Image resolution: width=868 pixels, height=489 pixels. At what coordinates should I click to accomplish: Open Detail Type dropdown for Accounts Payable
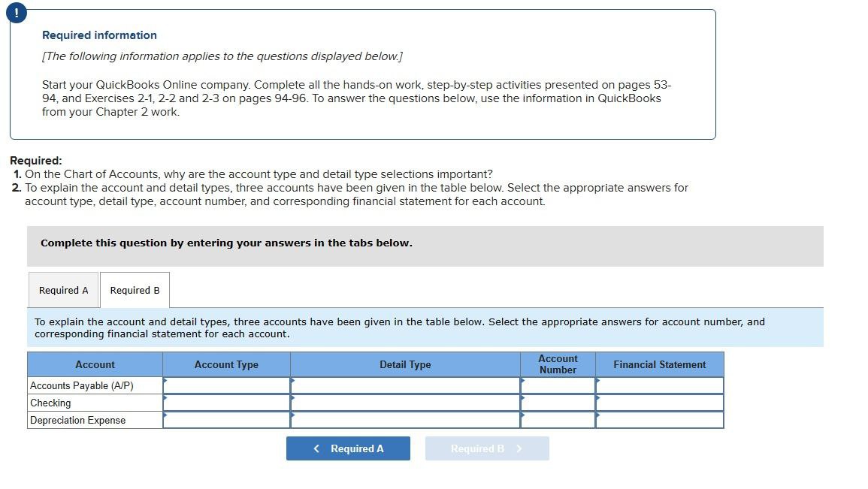(405, 385)
